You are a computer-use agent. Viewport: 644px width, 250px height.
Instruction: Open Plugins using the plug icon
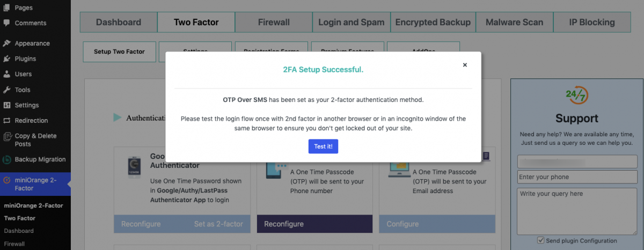point(6,58)
